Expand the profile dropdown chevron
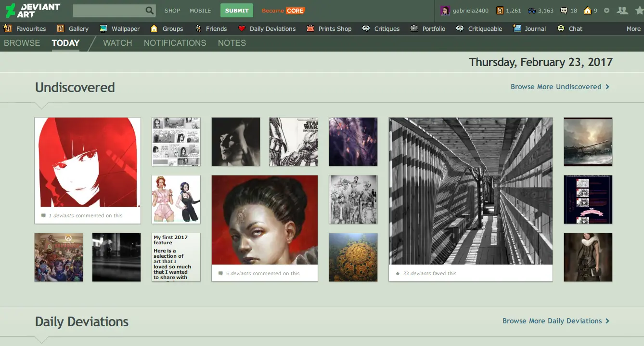Viewport: 644px width, 346px height. point(607,10)
